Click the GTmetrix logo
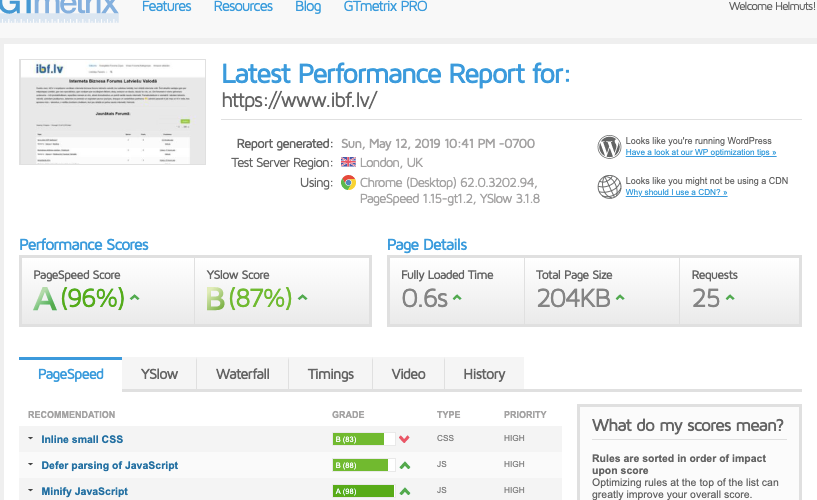Image resolution: width=817 pixels, height=500 pixels. pyautogui.click(x=58, y=9)
